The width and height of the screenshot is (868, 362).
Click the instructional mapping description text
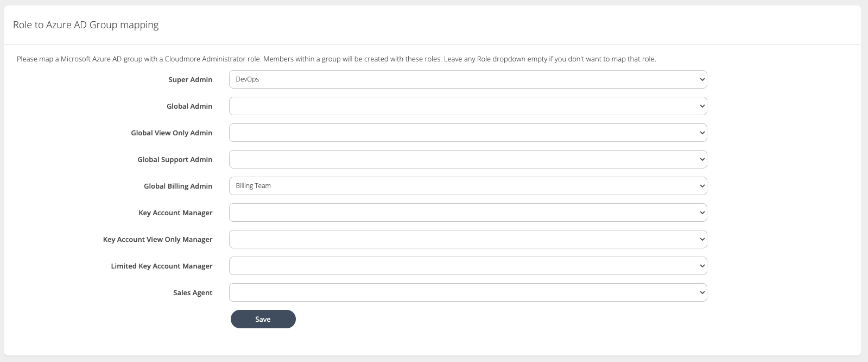tap(336, 59)
